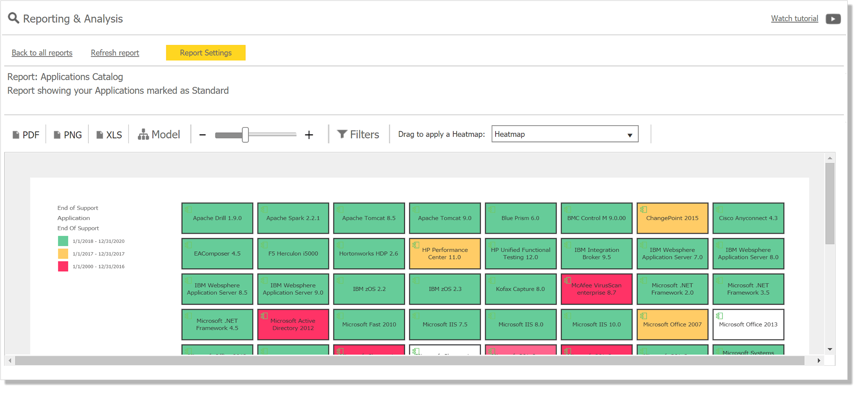Select the IBM Integration Broker 9.5 tile
Screen dimensions: 868x406
pos(596,253)
